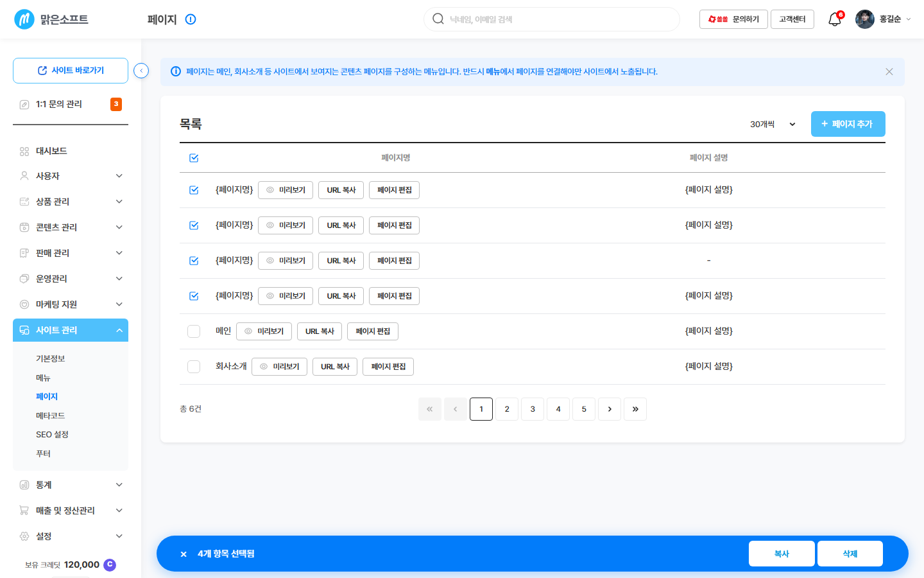Click 미리보기 eye button in 회사소개 row
Screen dimensions: 924x578
[x=280, y=367]
